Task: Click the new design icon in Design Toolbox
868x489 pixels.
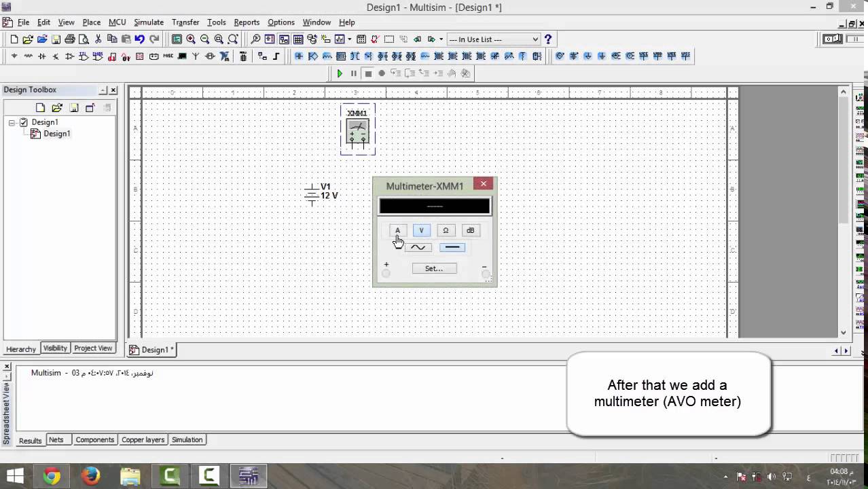Action: (40, 108)
